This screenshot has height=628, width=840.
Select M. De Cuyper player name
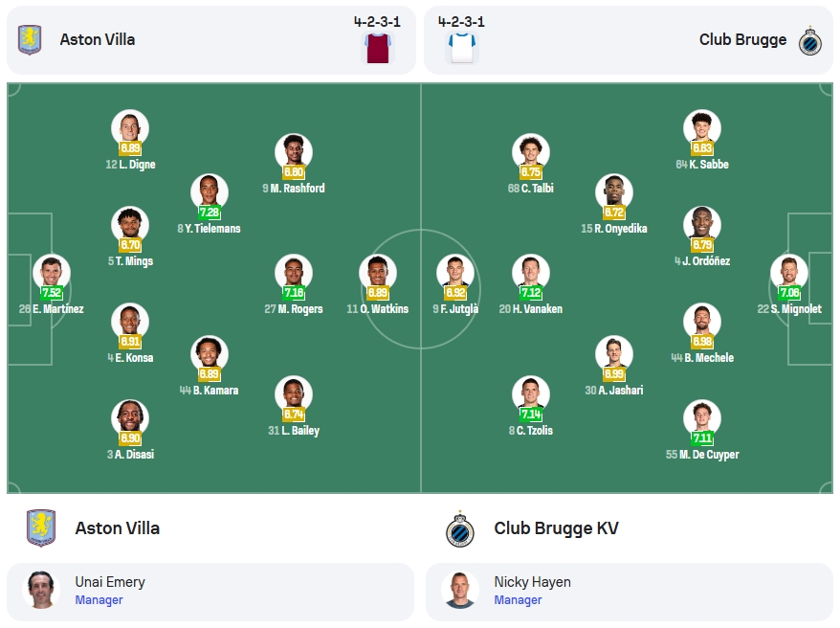tap(709, 455)
